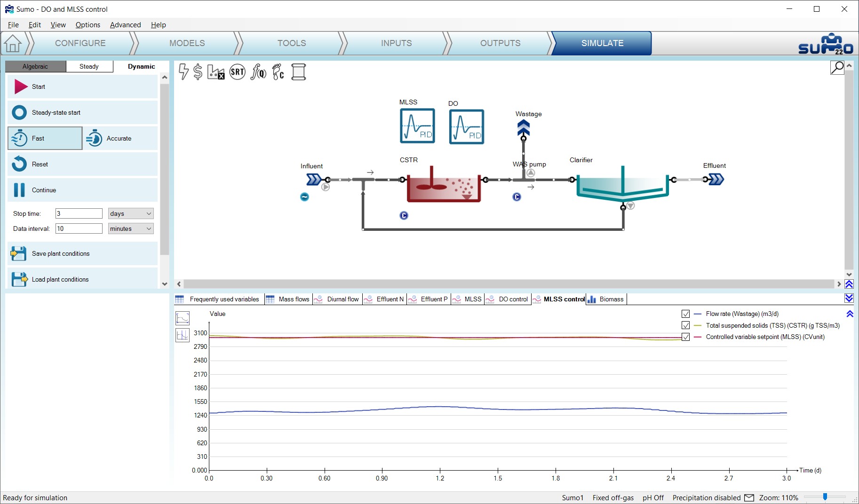This screenshot has width=859, height=504.
Task: Click the chart axis settings icon
Action: 183,335
